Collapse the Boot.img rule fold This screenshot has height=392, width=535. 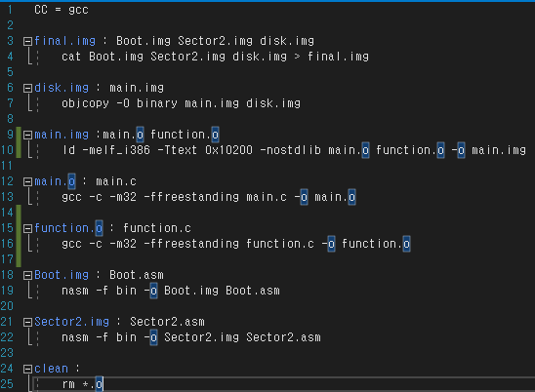pyautogui.click(x=27, y=275)
